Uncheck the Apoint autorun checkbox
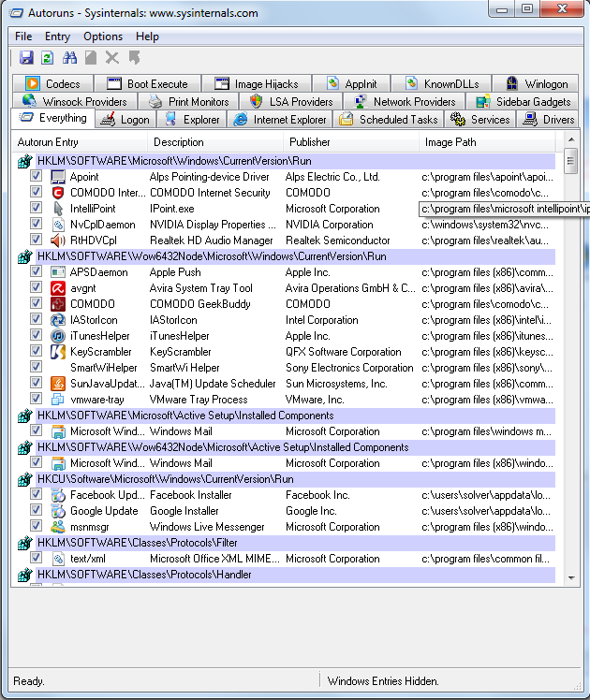This screenshot has width=590, height=700. click(x=36, y=176)
